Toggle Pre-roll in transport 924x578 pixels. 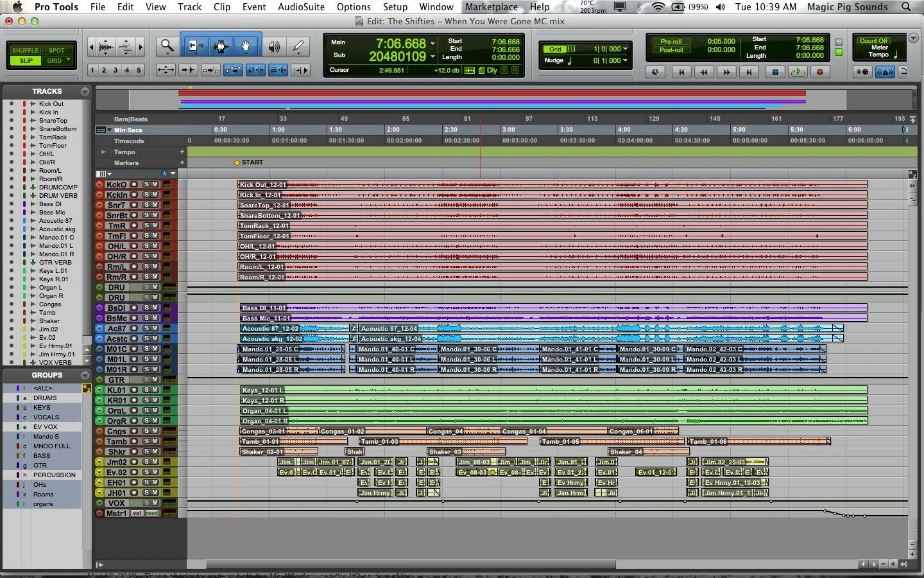671,41
